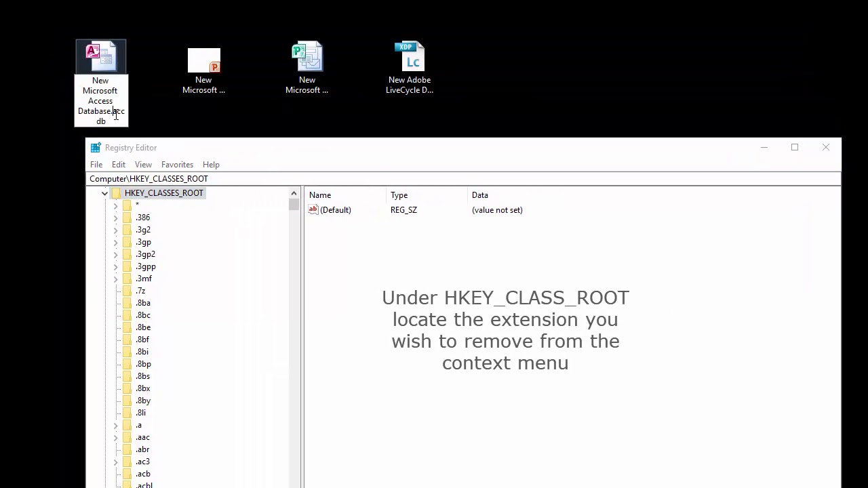This screenshot has width=868, height=488.
Task: Select the .8bx key
Action: click(143, 388)
